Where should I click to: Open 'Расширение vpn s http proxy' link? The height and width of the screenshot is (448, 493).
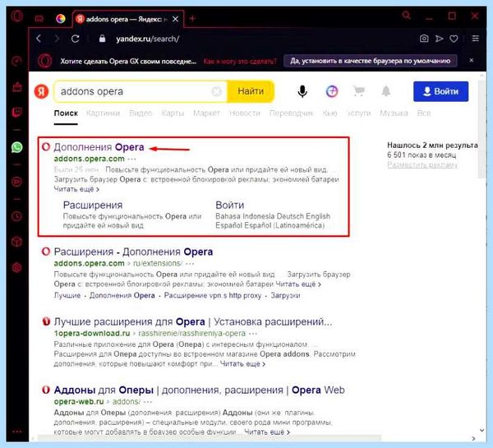coord(213,295)
